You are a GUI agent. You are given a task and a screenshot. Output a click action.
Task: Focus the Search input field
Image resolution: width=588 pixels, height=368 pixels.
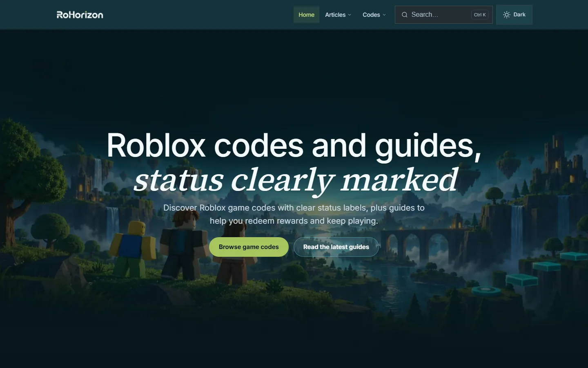pos(443,15)
